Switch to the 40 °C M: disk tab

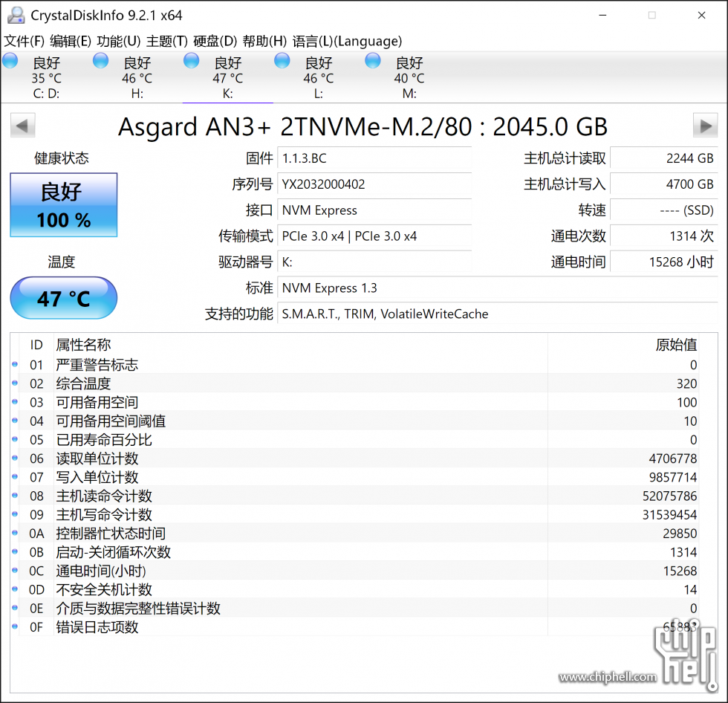409,77
